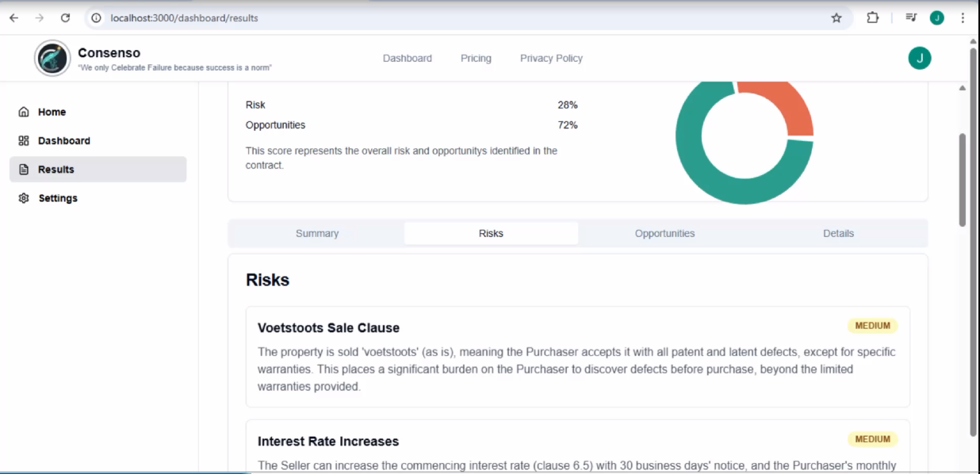The width and height of the screenshot is (980, 474).
Task: Go back using browser back arrow
Action: pos(13,17)
